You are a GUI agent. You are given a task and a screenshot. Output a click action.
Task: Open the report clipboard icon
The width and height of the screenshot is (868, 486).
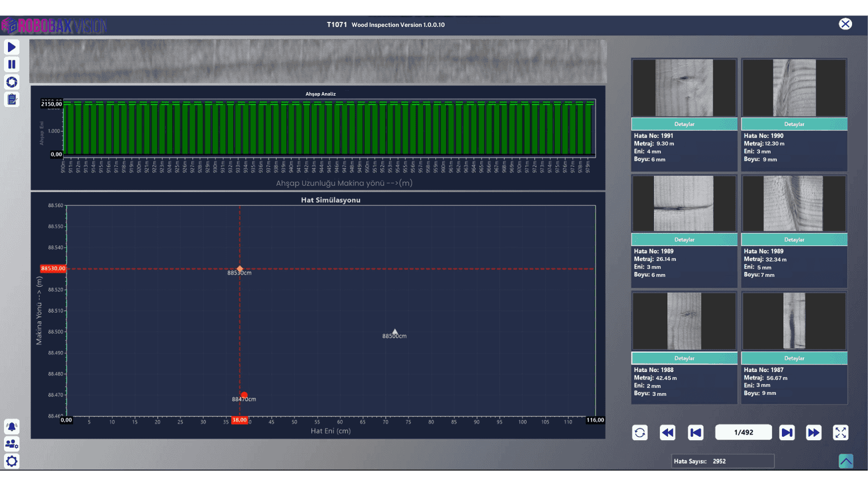11,100
